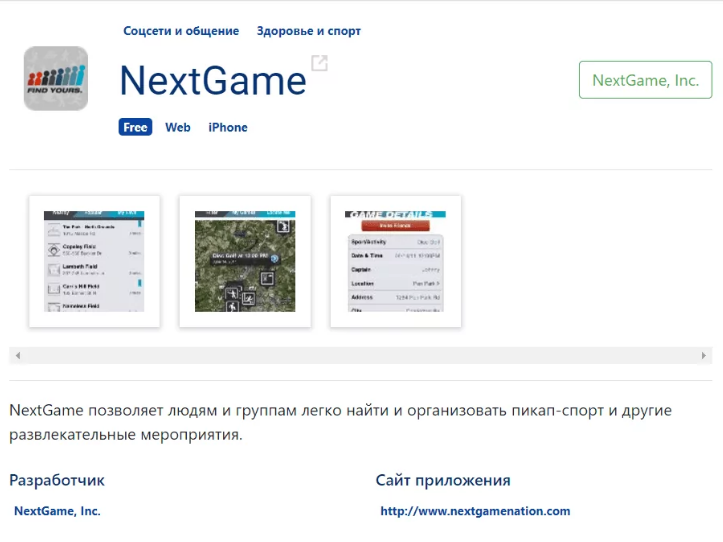The width and height of the screenshot is (723, 542).
Task: Open the Game Details screenshot thumbnail
Action: 396,262
